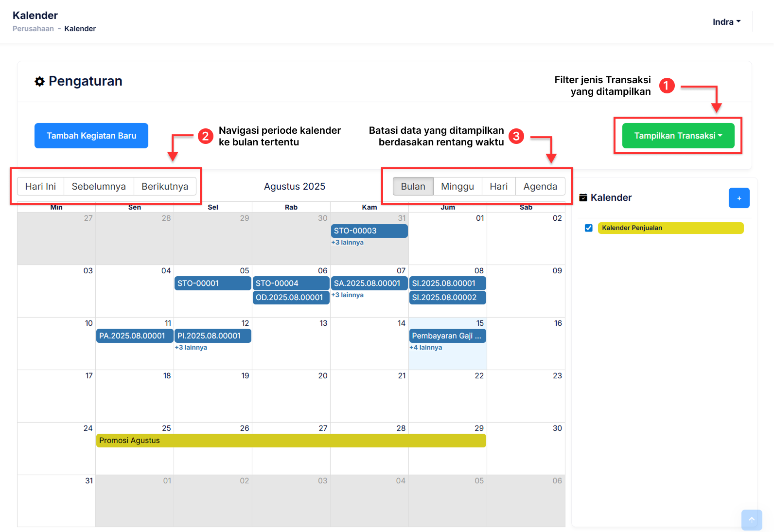
Task: Toggle the Kalender Penjualan checkbox
Action: click(x=589, y=228)
